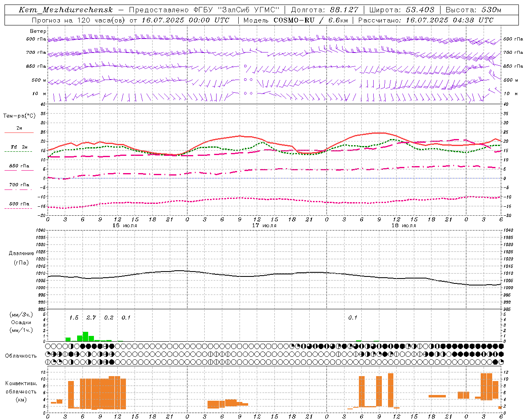Click the 'Облачность' cloud cover label
This screenshot has height=420, width=525.
pyautogui.click(x=21, y=356)
